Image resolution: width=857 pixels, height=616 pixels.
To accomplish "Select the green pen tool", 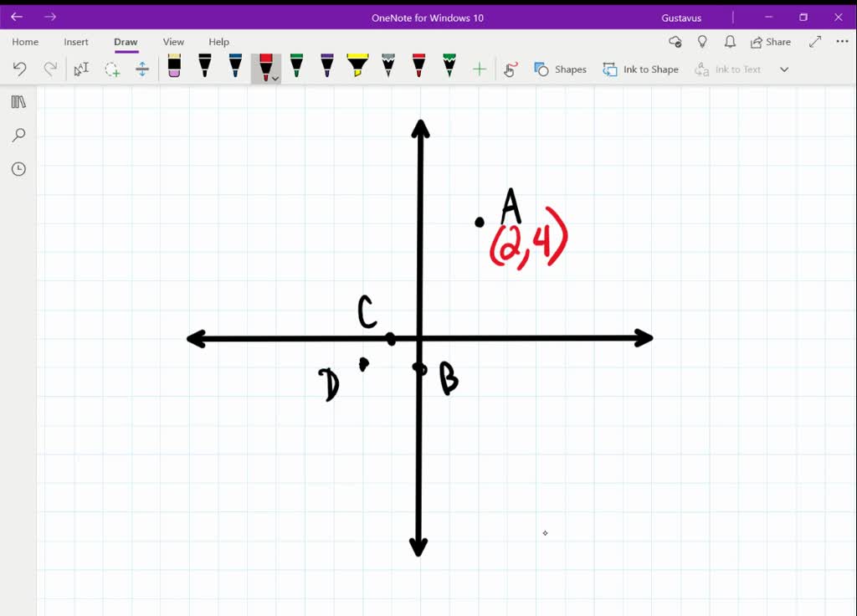I will pyautogui.click(x=295, y=69).
